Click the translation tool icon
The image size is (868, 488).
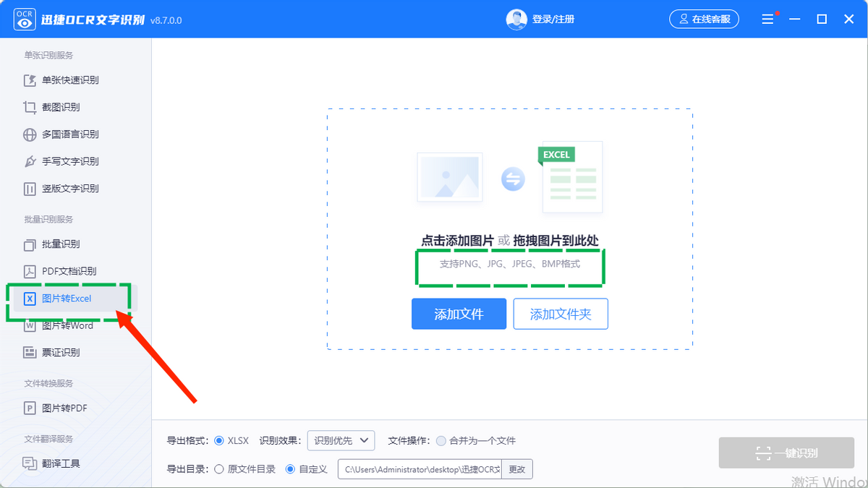point(30,463)
